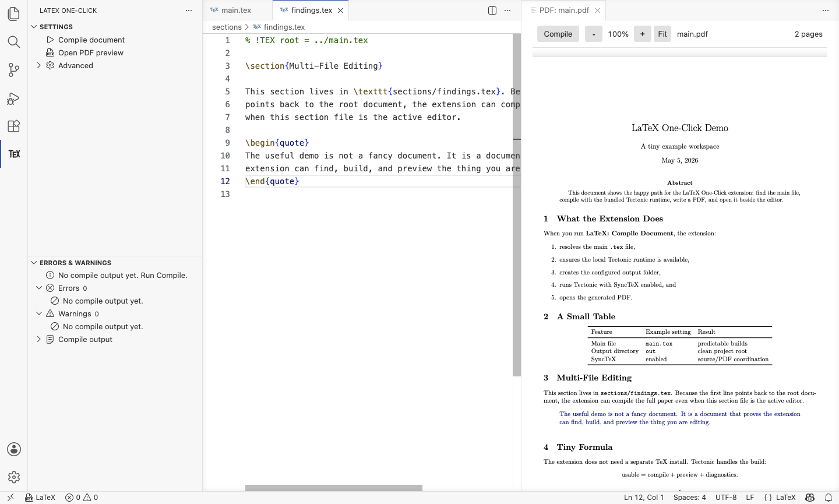839x504 pixels.
Task: Click LF end of line selector
Action: click(x=750, y=498)
